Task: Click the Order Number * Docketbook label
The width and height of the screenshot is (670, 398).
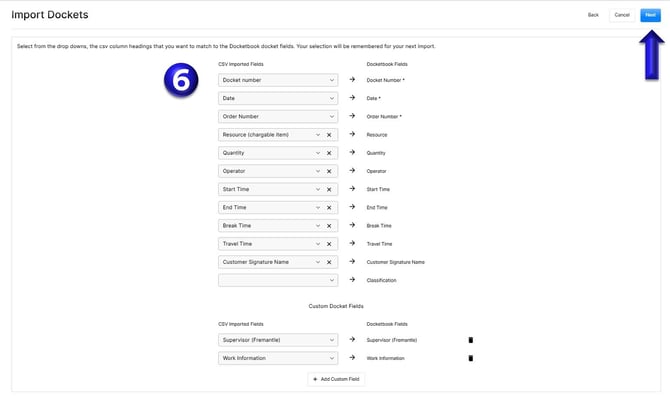Action: (384, 116)
